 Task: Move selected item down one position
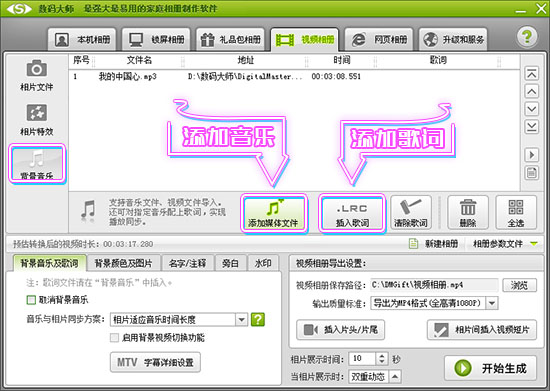[532, 109]
